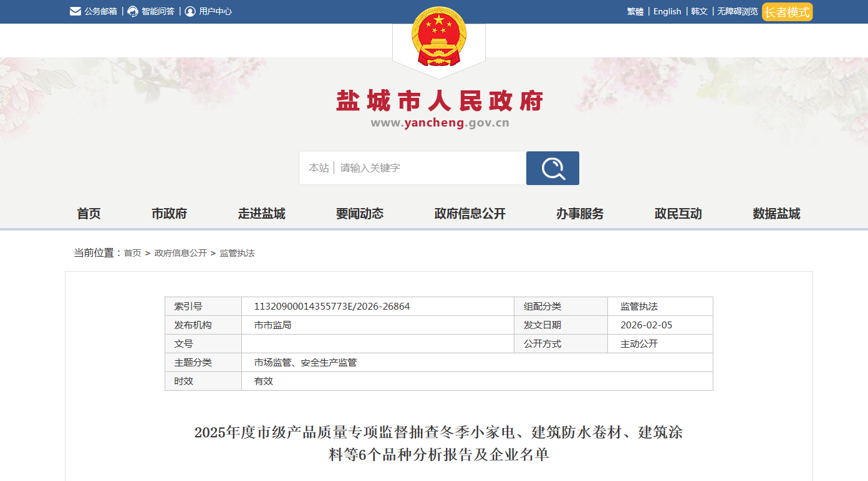The image size is (868, 481).
Task: Click the national emblem logo
Action: point(438,37)
